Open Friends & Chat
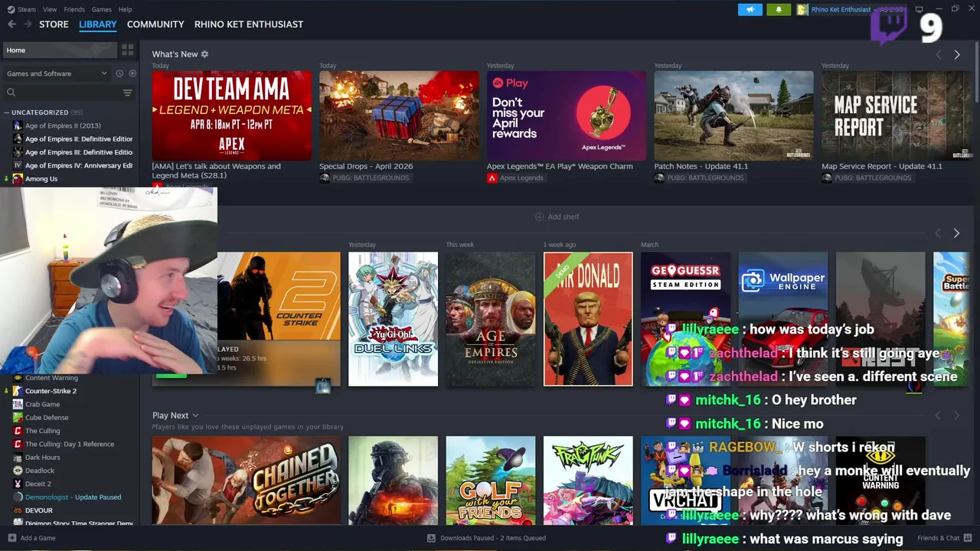 [944, 538]
